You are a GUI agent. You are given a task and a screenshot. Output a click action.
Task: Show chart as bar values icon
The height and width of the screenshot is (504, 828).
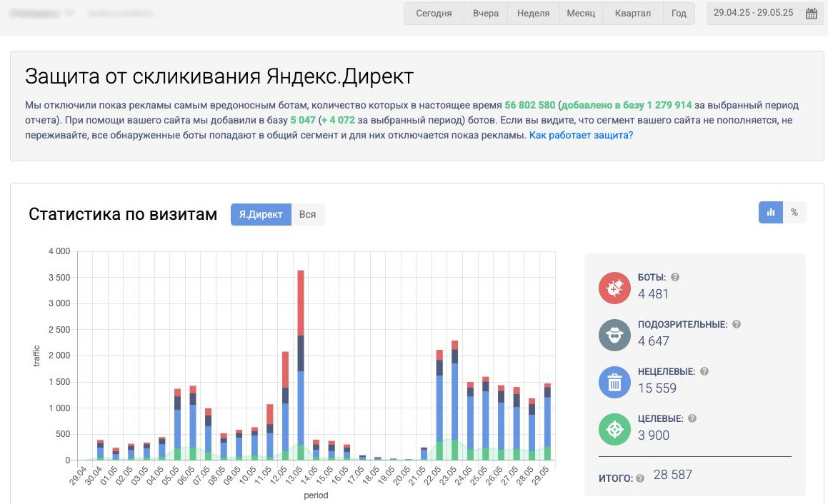tap(771, 212)
